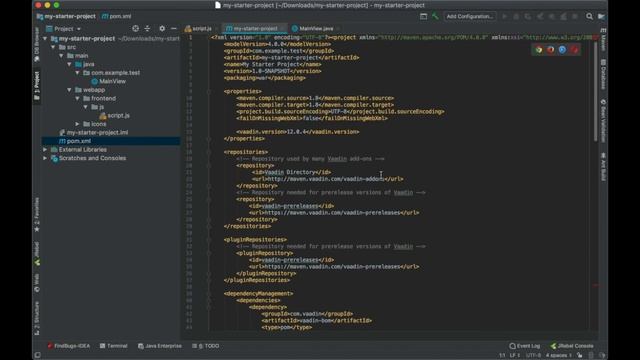Open in Chrome browser icon in editor
Image resolution: width=640 pixels, height=360 pixels.
coord(539,50)
